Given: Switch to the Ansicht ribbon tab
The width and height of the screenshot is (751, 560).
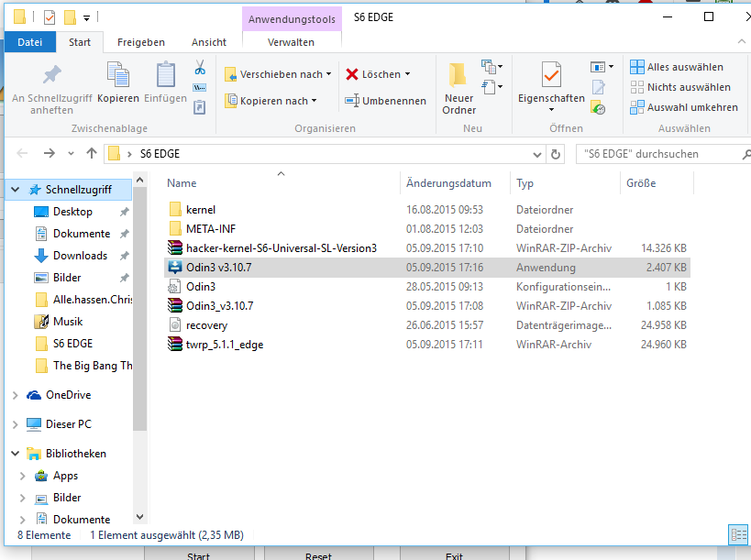Looking at the screenshot, I should pyautogui.click(x=209, y=42).
